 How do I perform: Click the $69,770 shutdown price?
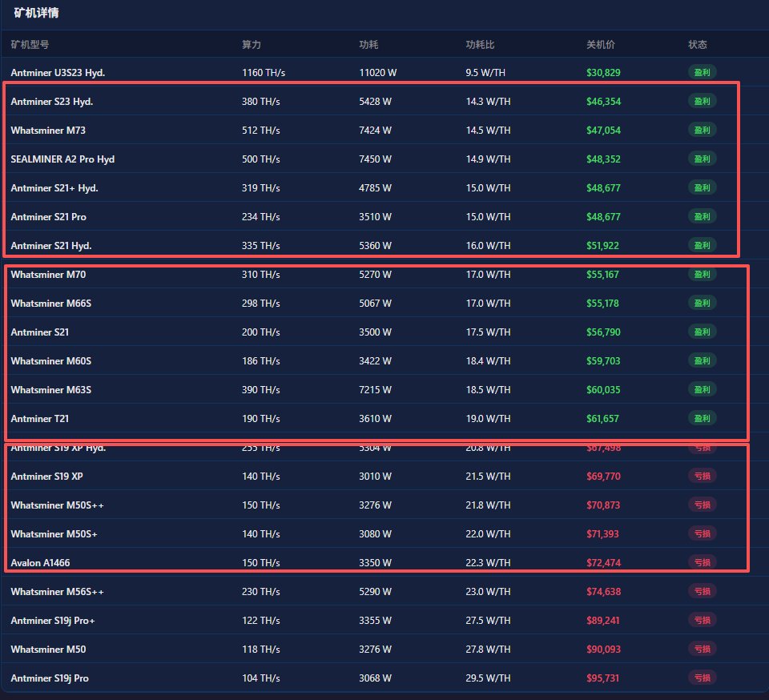pyautogui.click(x=603, y=477)
